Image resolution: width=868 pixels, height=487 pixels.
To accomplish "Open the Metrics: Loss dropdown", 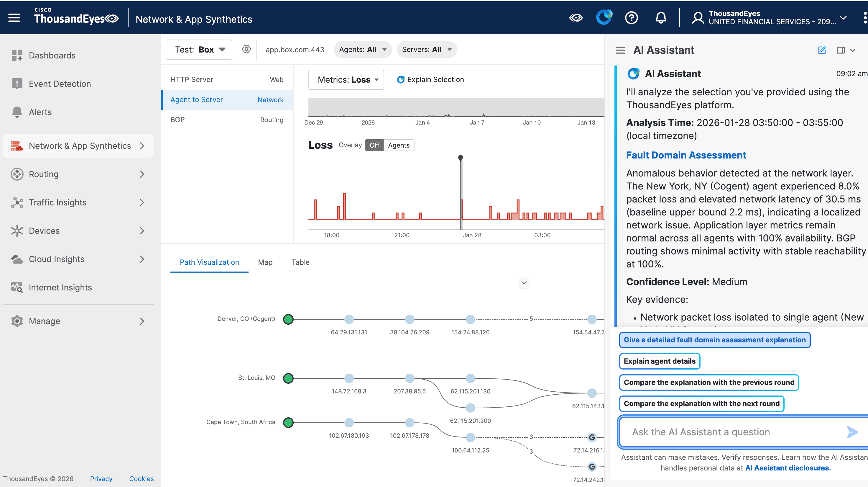I will (x=346, y=80).
